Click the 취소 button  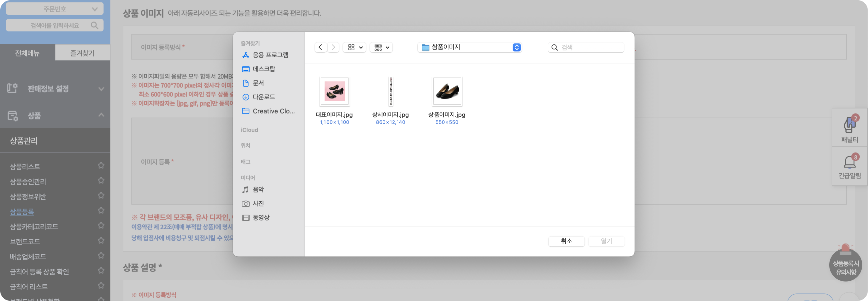point(566,241)
